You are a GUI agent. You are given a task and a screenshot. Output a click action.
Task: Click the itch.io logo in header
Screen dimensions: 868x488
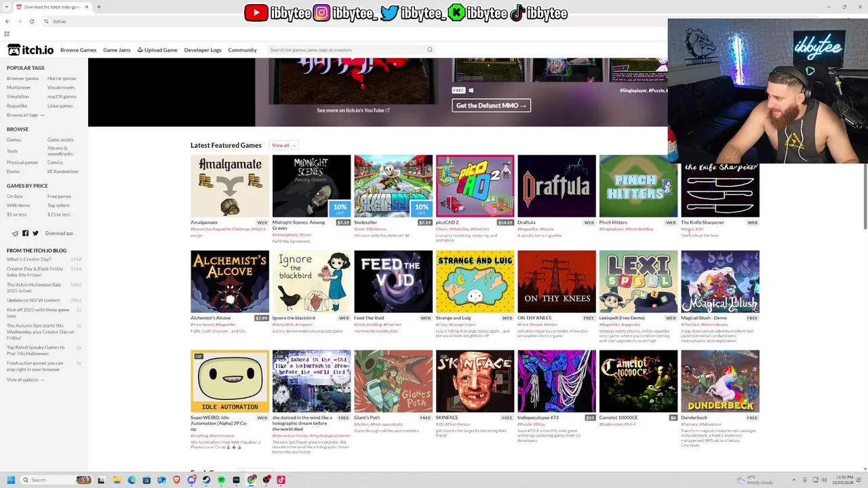[31, 49]
